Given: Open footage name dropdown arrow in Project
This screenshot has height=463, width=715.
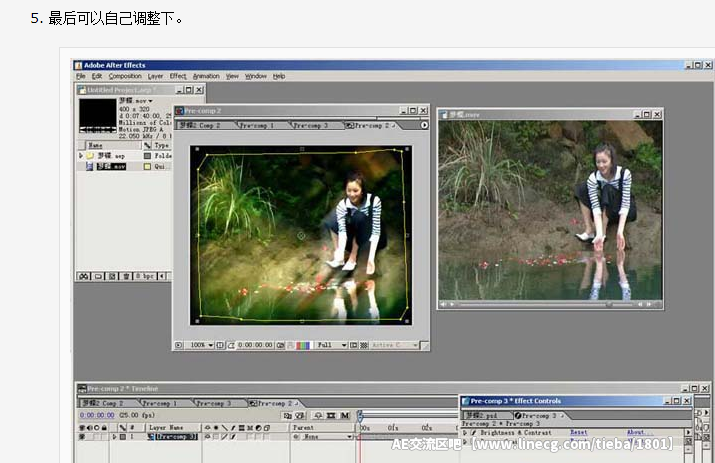Looking at the screenshot, I should (150, 101).
